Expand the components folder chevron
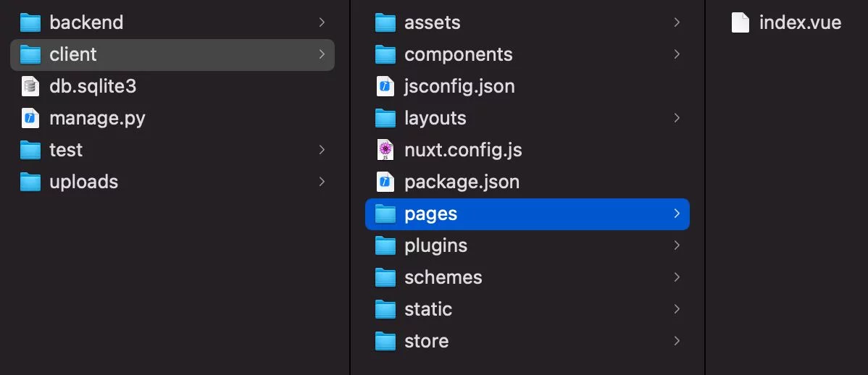The image size is (868, 375). [677, 54]
